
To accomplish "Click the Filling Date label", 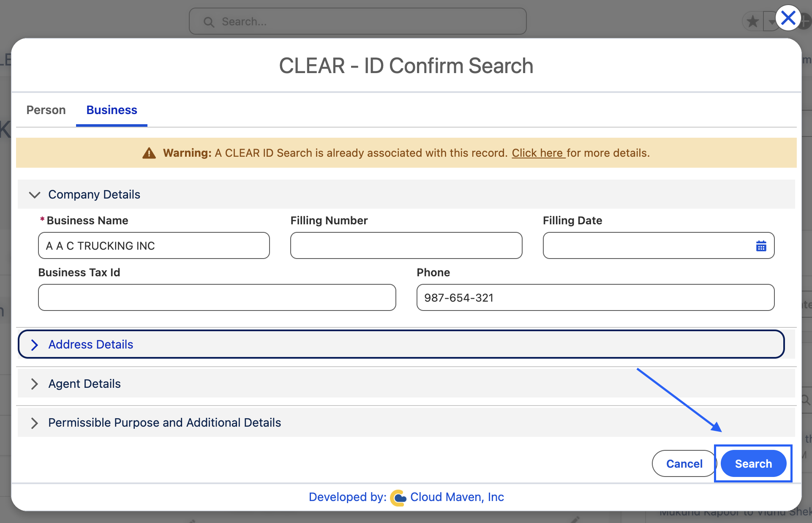I will point(572,221).
